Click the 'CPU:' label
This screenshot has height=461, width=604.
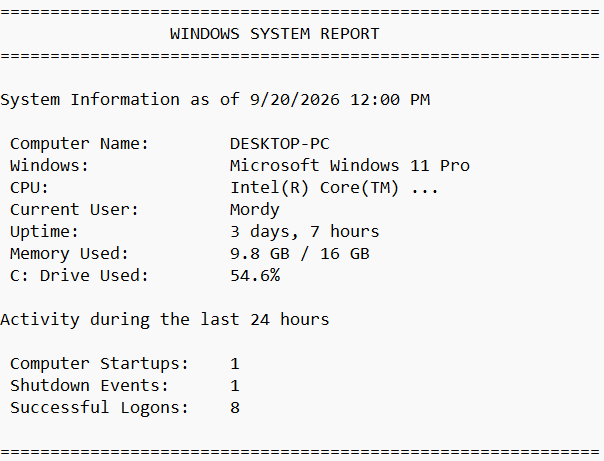(x=29, y=188)
